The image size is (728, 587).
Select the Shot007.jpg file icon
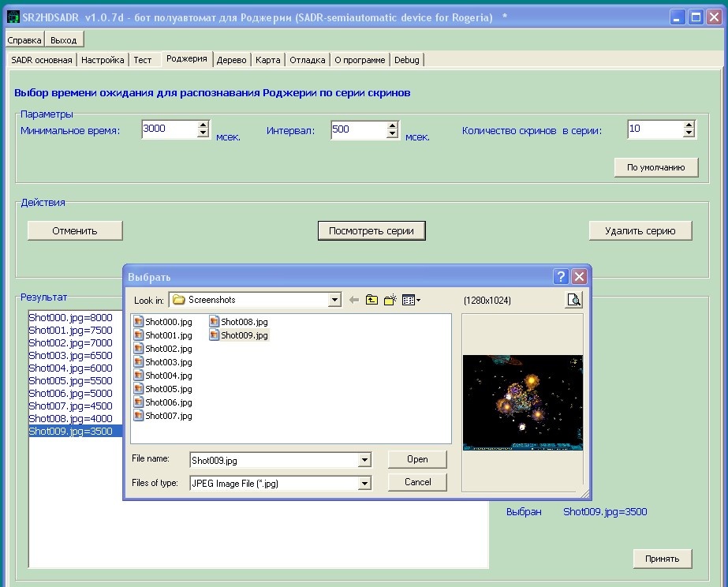click(x=138, y=416)
